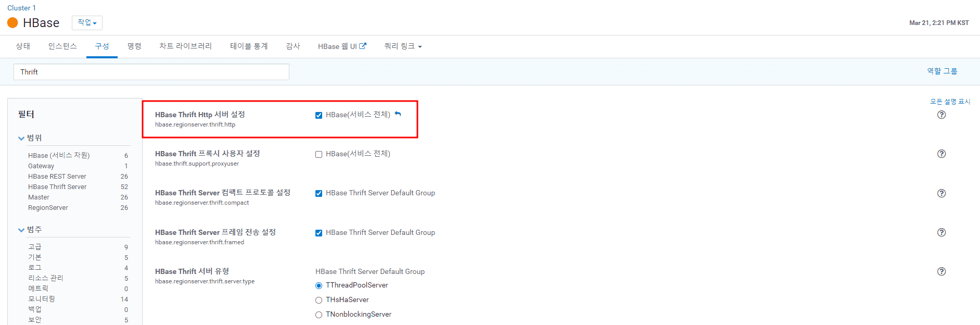Open the 쿼리 링크 dropdown menu
Screen dimensions: 980x325
coord(403,46)
